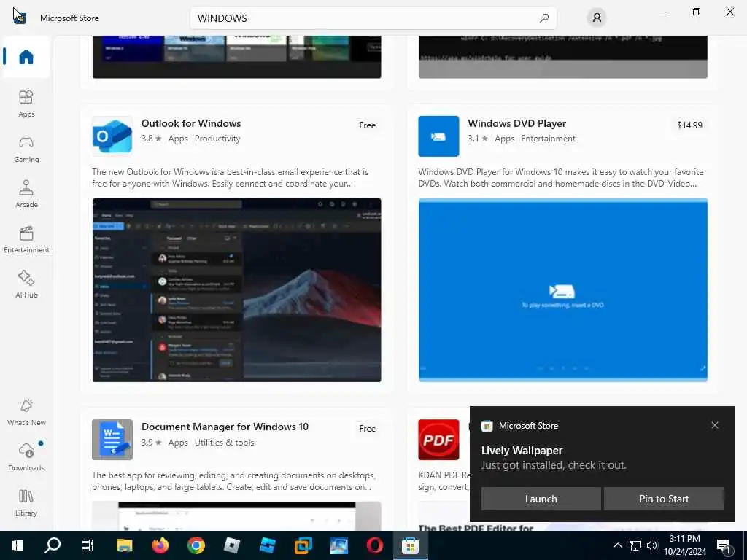Image resolution: width=747 pixels, height=560 pixels.
Task: Click the $14.99 price for Windows DVD Player
Action: point(689,125)
